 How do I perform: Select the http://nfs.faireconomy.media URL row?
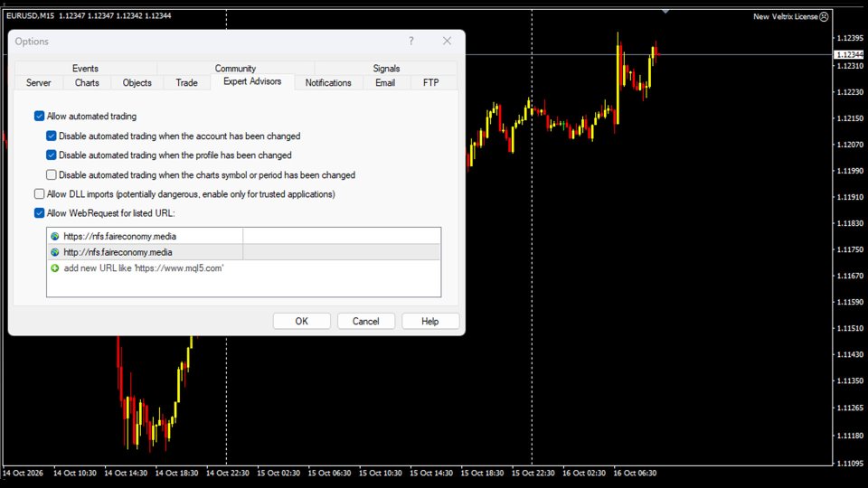coord(243,252)
